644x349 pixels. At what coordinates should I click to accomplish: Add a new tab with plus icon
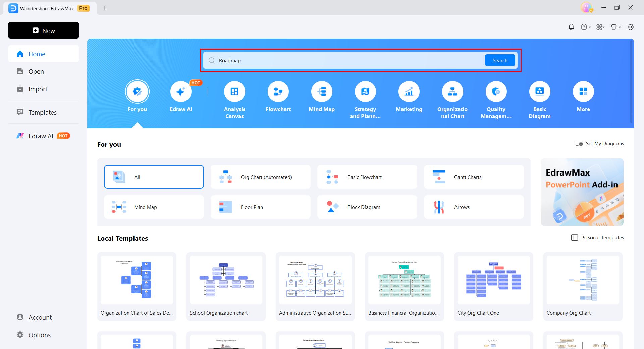[105, 8]
